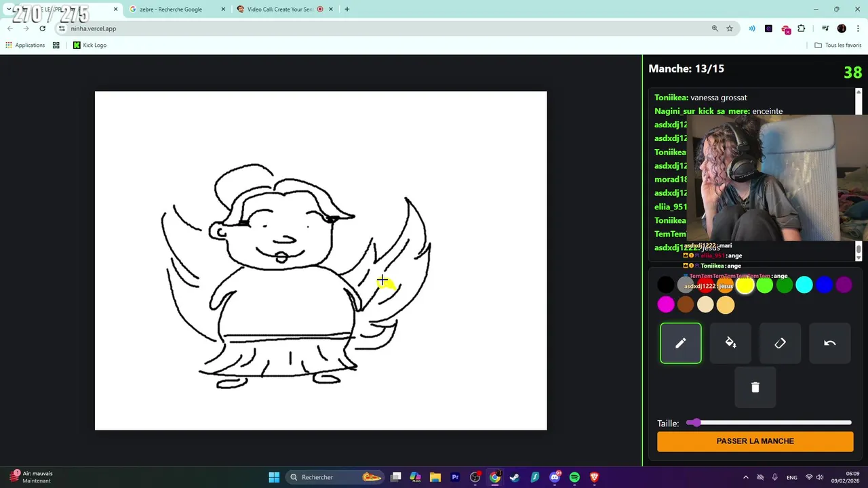Open the media control icon in toolbar
The width and height of the screenshot is (868, 488).
click(825, 28)
